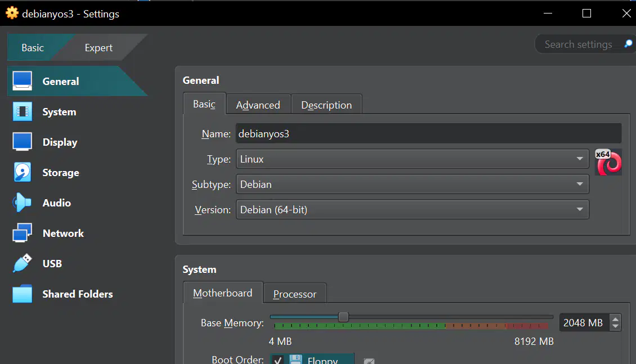Screen dimensions: 636x364
Task: Click the Storage disk icon in sidebar
Action: click(23, 172)
